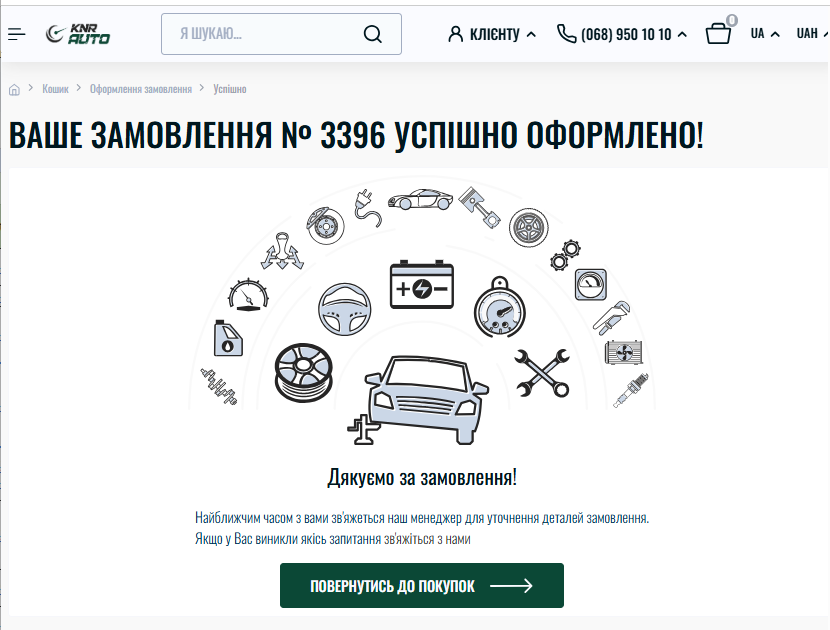This screenshot has width=830, height=630.
Task: Click the magnifier search icon
Action: click(373, 34)
